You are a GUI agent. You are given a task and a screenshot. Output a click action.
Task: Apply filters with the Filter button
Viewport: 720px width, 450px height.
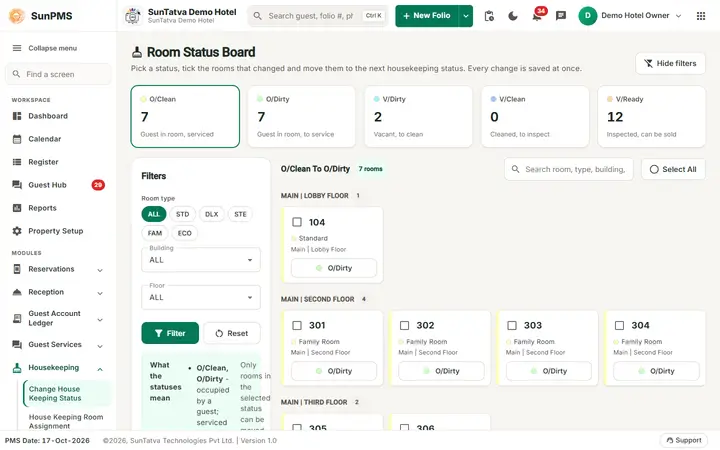(170, 333)
